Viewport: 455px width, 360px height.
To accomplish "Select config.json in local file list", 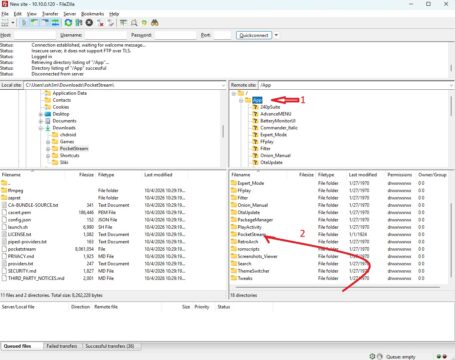I will (x=19, y=220).
